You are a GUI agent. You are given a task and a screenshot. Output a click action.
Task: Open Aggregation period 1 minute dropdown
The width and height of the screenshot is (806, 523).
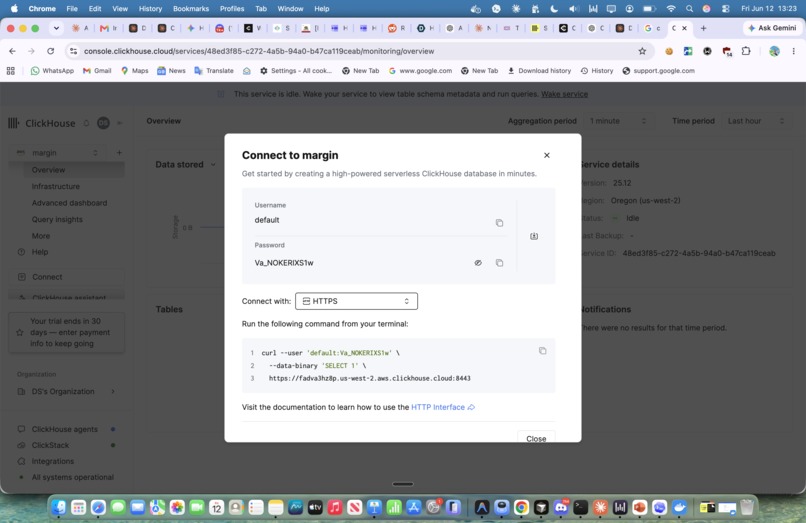coord(618,121)
